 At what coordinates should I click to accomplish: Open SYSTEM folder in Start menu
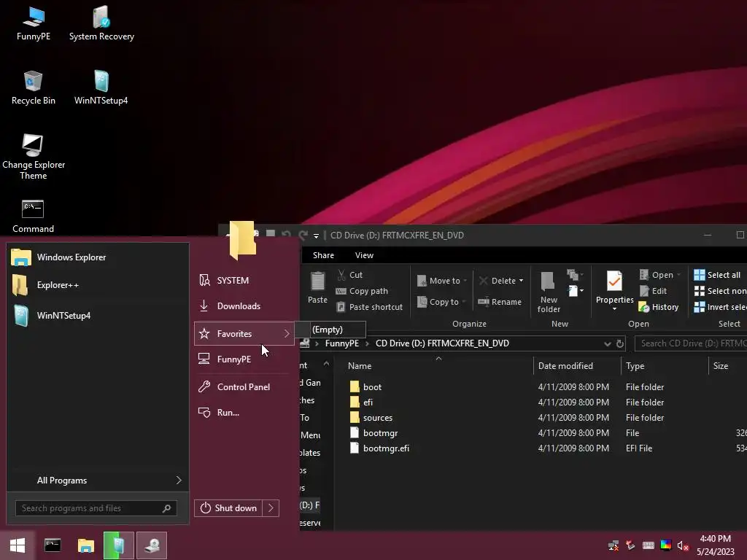pos(244,281)
